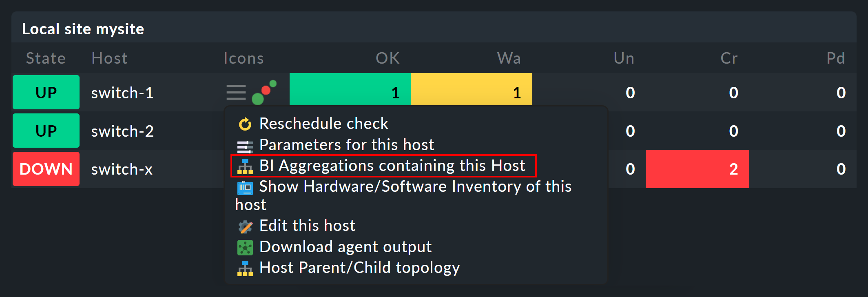Click the Reschedule check refresh icon
The image size is (868, 297).
(245, 124)
